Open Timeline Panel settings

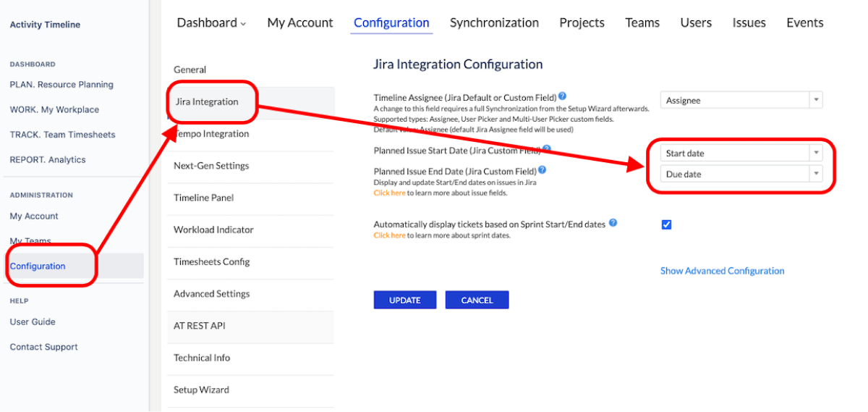pyautogui.click(x=251, y=198)
